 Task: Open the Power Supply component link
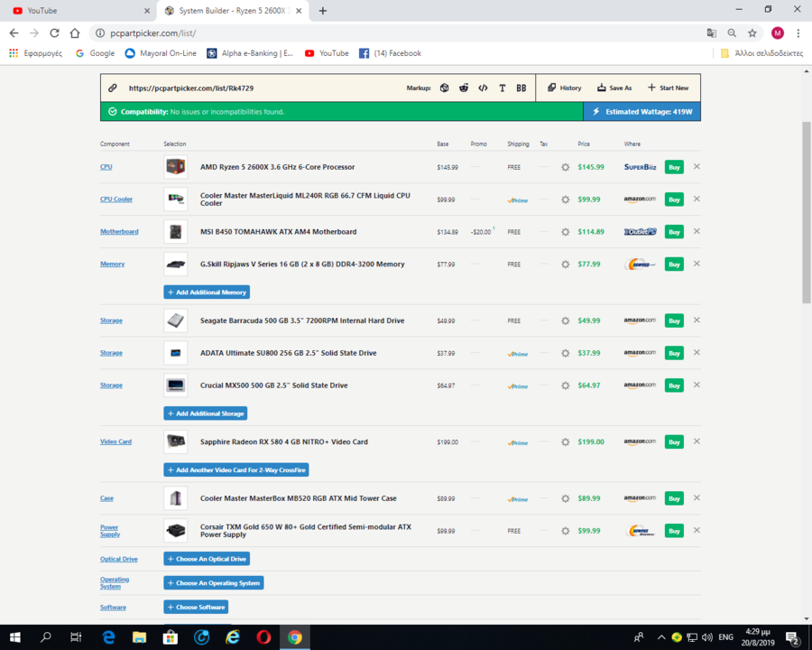110,531
